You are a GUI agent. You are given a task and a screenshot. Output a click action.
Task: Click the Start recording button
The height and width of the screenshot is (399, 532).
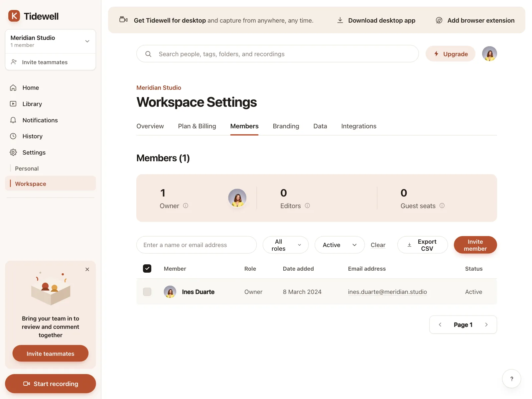coord(51,384)
